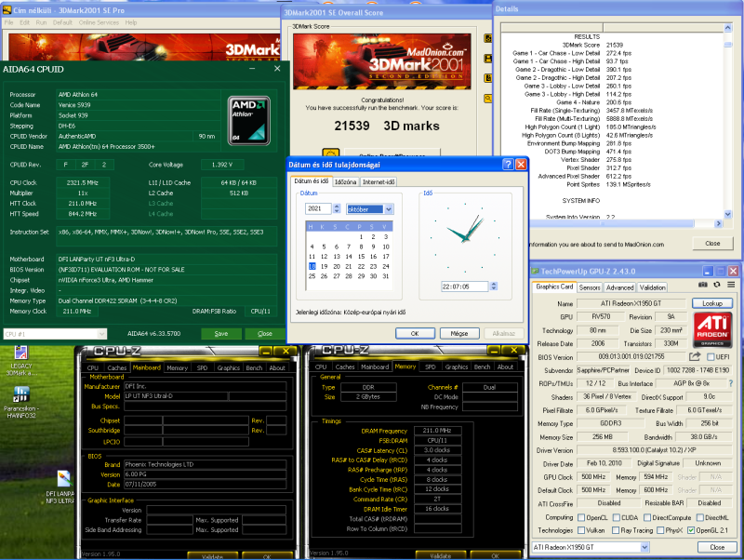Uncheck the OpenGL 2.1 checkbox
The width and height of the screenshot is (744, 560).
tap(691, 530)
